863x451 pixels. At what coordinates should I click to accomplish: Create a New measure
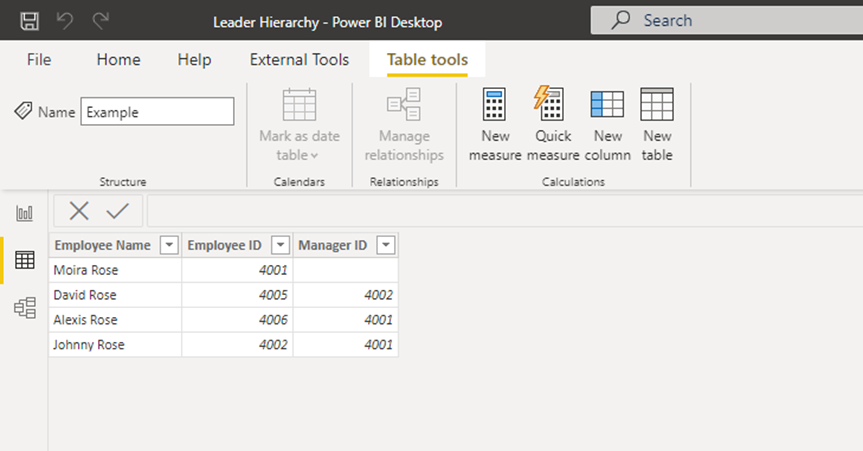pos(495,125)
